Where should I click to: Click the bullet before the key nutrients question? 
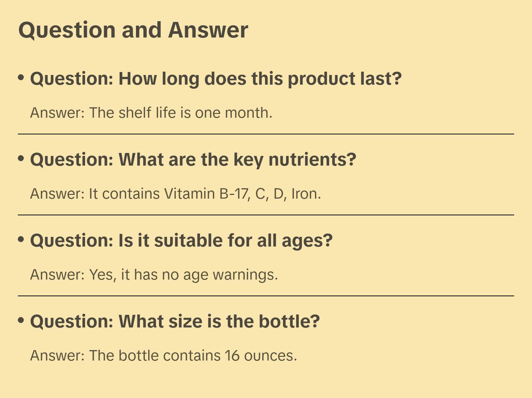pos(21,159)
